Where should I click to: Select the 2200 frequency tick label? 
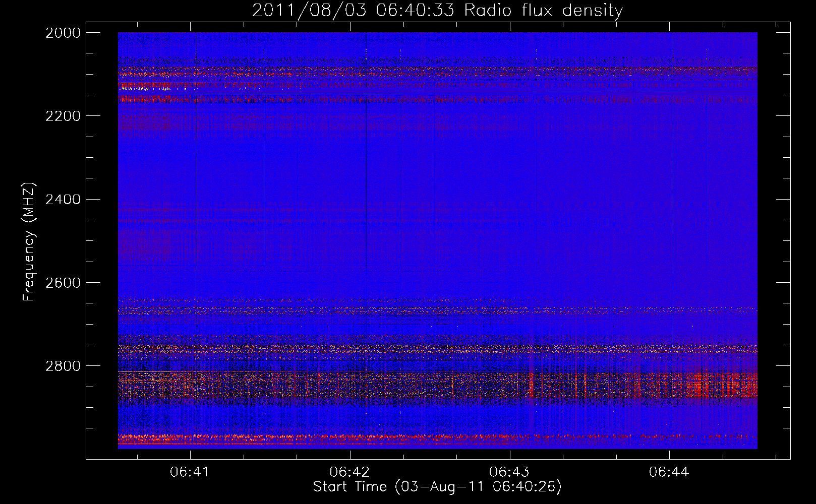pyautogui.click(x=63, y=116)
